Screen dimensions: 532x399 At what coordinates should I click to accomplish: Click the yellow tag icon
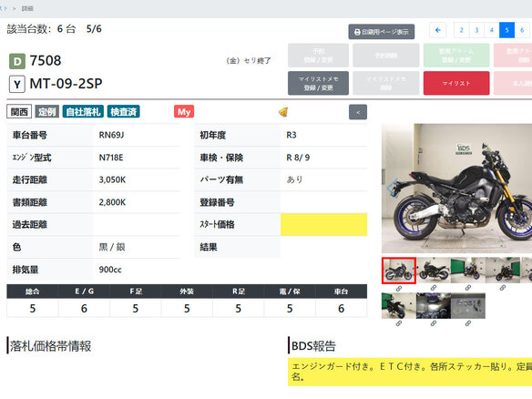tap(283, 112)
